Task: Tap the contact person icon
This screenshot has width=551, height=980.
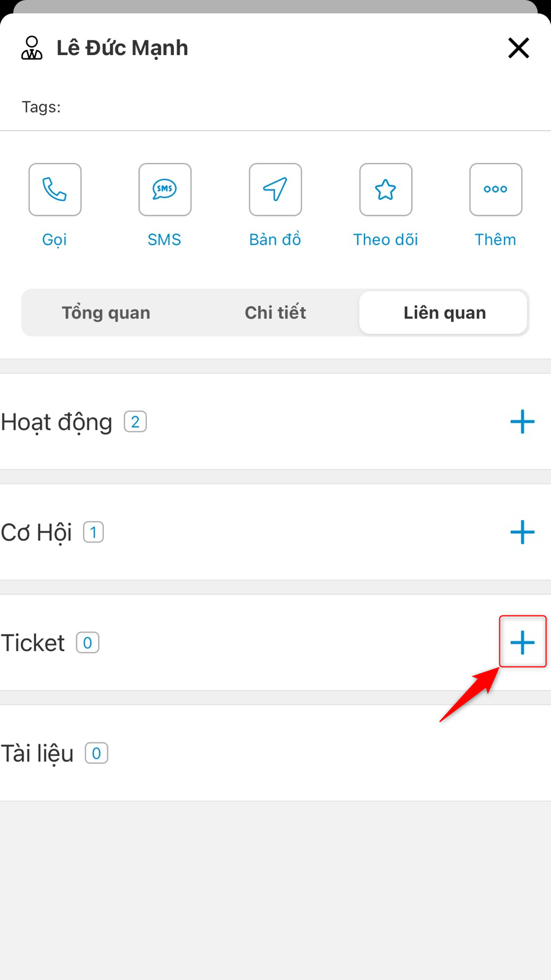Action: pos(32,48)
